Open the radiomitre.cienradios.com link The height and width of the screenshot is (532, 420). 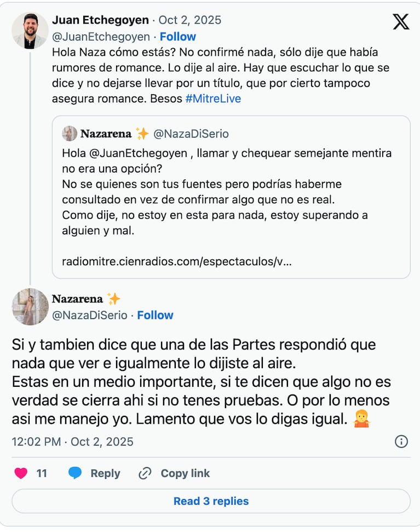pyautogui.click(x=176, y=261)
